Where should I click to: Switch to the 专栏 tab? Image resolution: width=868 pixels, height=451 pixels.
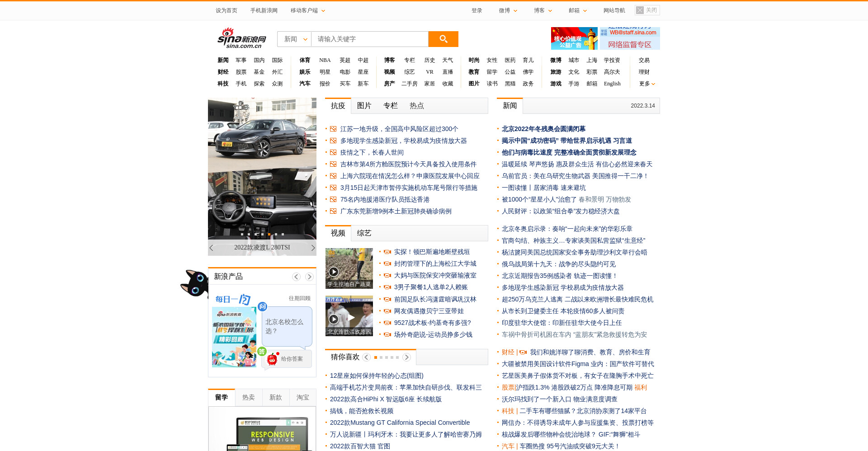coord(391,106)
